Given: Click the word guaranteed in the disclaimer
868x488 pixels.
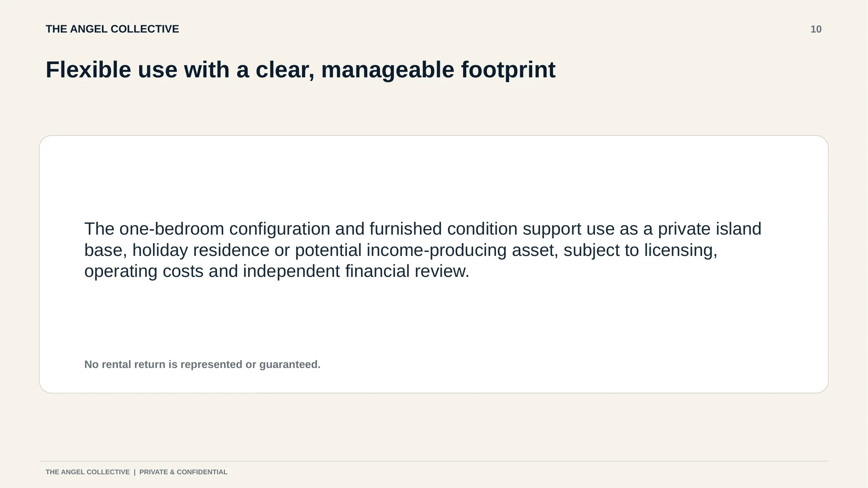Looking at the screenshot, I should click(x=290, y=364).
